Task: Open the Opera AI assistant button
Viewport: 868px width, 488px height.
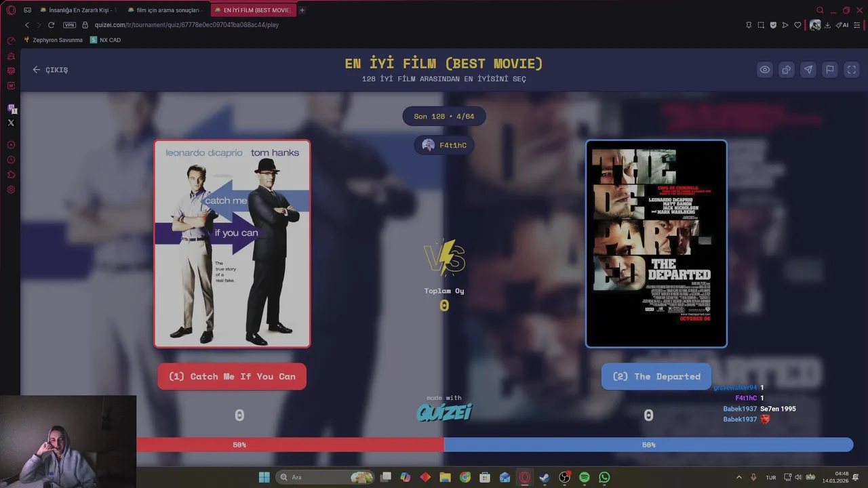Action: click(842, 25)
